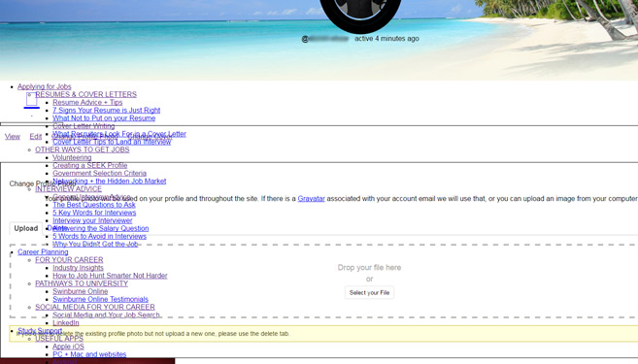Image resolution: width=638 pixels, height=364 pixels.
Task: Open the Volunteering link
Action: pos(72,157)
